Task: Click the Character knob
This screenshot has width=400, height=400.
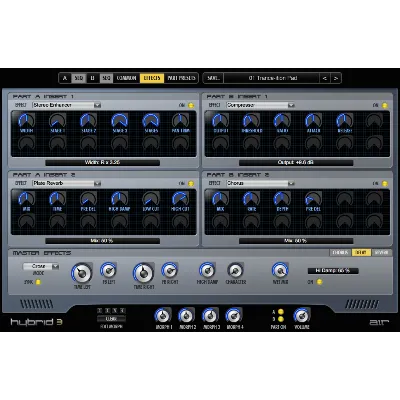Action: 236,270
